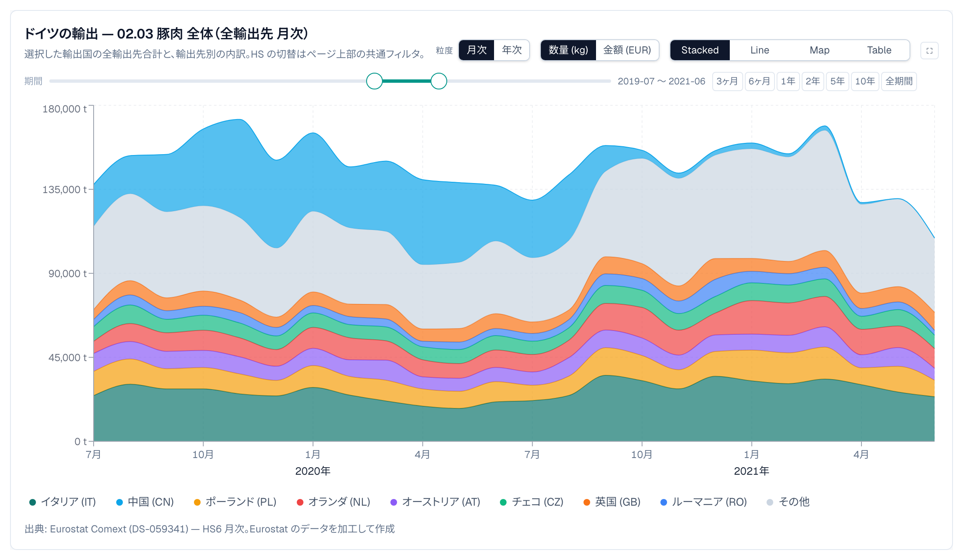The width and height of the screenshot is (963, 560).
Task: Select 金額 (EUR) unit
Action: click(x=627, y=50)
